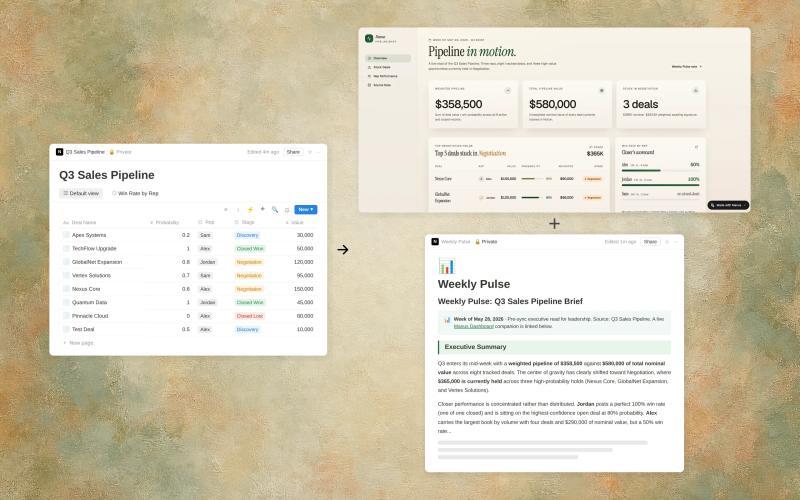The width and height of the screenshot is (800, 500).
Task: Click the page icon beside Test Deal
Action: pos(66,329)
